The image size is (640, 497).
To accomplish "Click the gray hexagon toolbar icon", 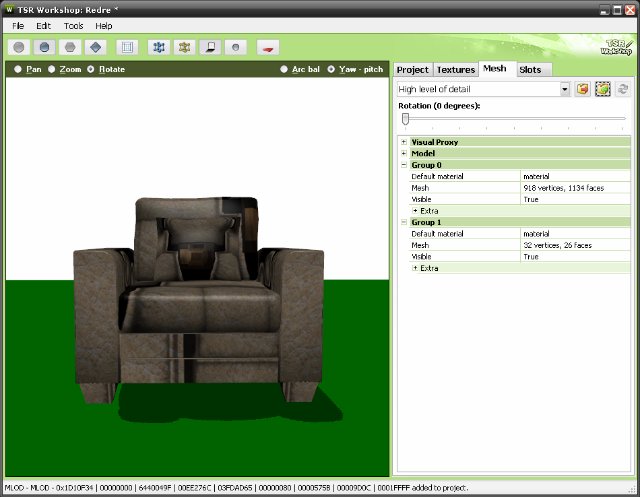I will (x=70, y=47).
